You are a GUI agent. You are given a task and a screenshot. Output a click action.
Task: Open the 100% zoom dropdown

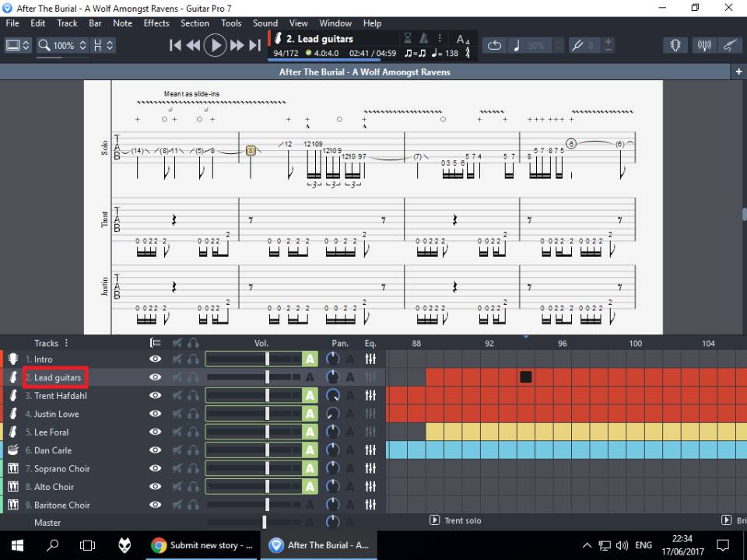click(63, 45)
